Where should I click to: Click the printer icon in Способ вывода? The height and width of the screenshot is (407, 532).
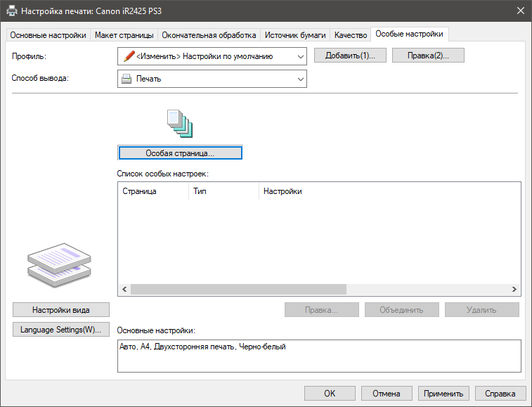click(126, 79)
